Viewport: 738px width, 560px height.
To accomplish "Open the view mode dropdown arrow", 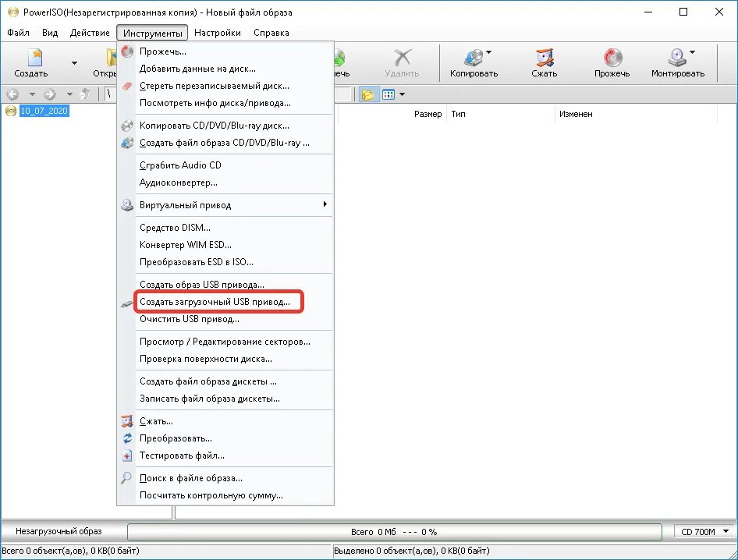I will point(402,94).
